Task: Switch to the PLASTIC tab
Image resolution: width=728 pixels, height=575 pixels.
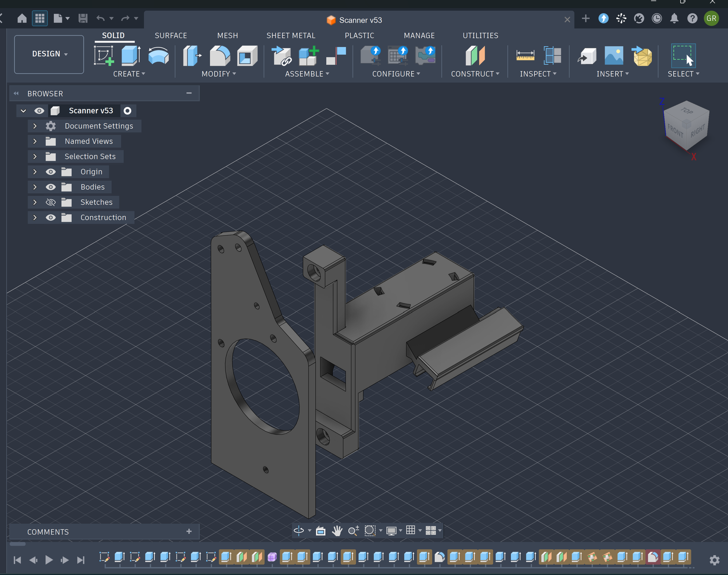Action: 359,35
